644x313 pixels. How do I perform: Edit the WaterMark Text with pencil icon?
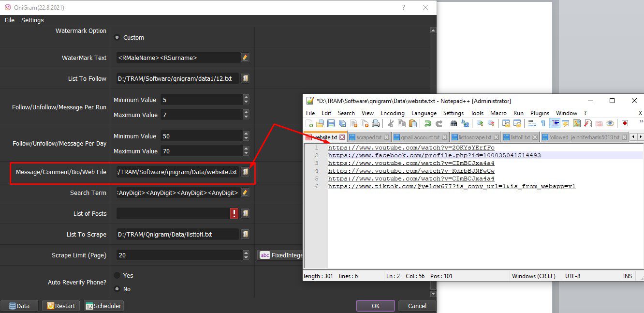(x=245, y=58)
